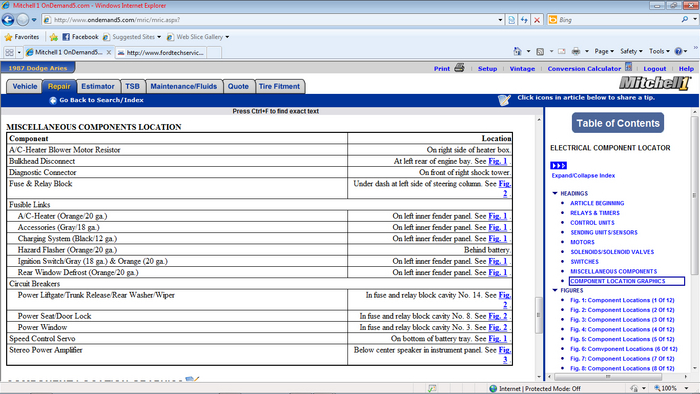Image resolution: width=700 pixels, height=394 pixels.
Task: Open the address bar history dropdown
Action: 500,20
